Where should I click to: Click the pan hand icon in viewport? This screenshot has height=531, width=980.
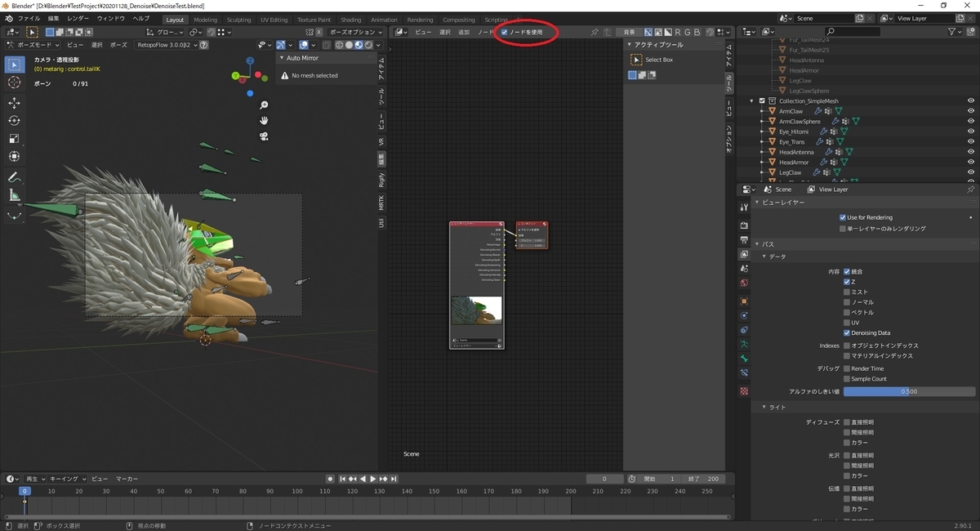click(x=265, y=120)
